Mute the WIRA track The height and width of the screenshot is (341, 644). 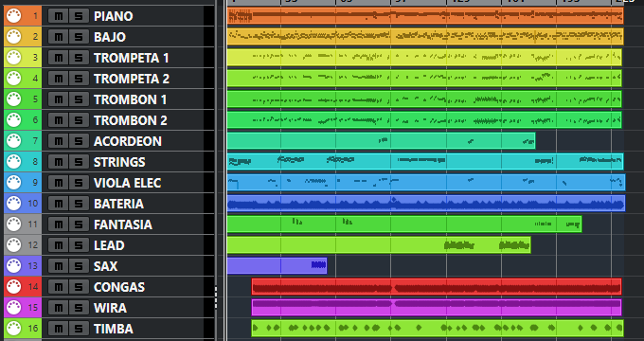pos(59,308)
